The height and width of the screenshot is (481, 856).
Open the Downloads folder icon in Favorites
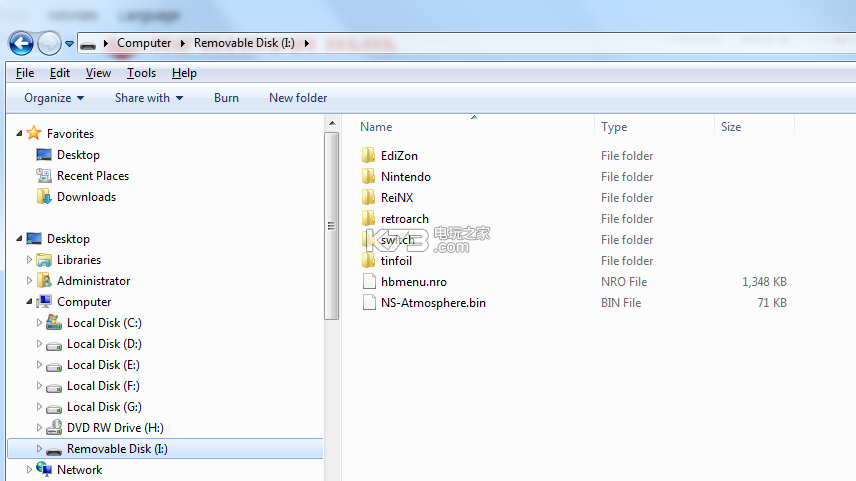tap(44, 197)
